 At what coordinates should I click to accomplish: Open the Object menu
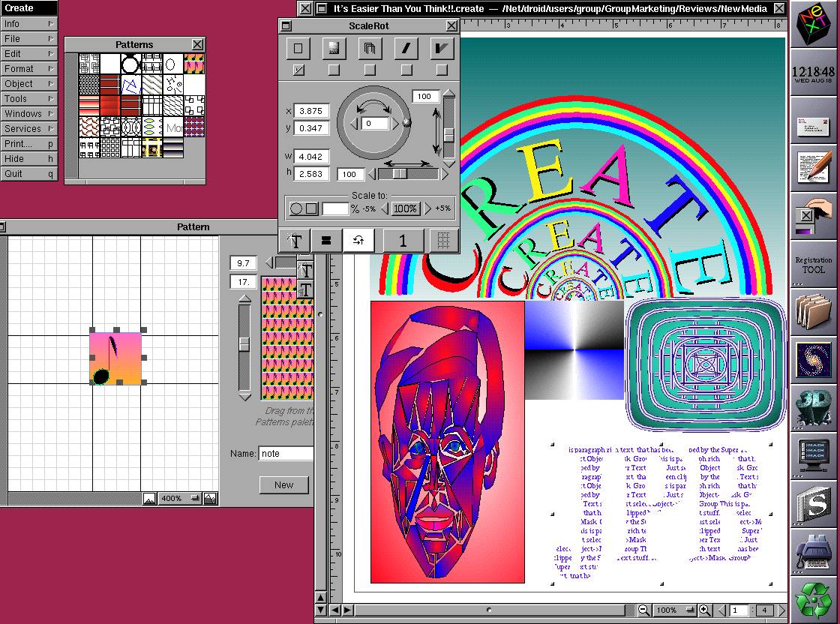pos(28,83)
